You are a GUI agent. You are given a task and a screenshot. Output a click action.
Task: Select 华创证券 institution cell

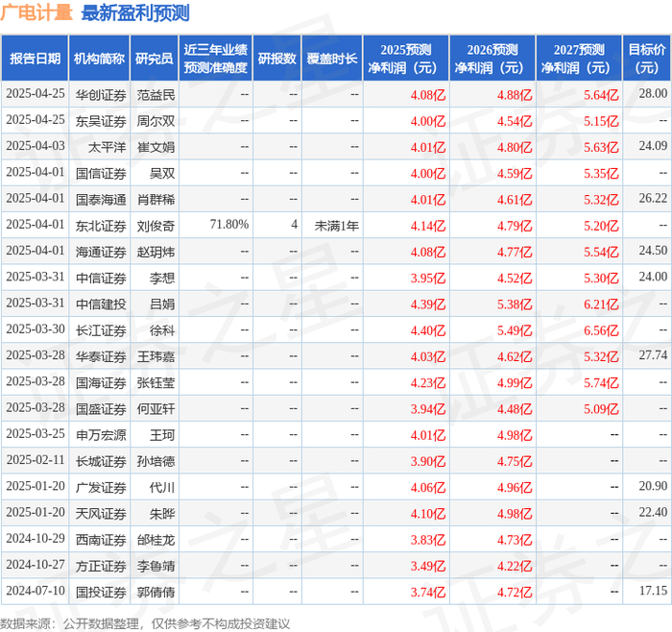point(101,95)
